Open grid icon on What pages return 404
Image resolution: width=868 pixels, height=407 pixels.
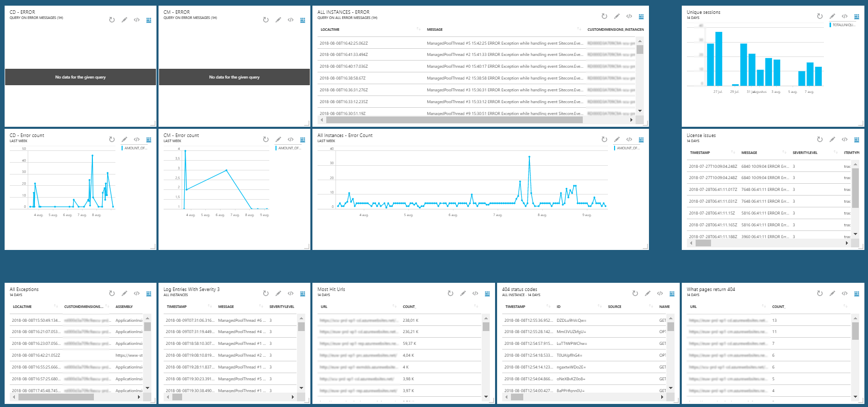tap(856, 294)
